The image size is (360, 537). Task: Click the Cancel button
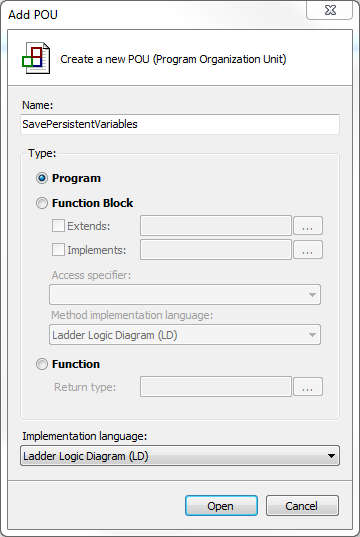click(x=302, y=505)
